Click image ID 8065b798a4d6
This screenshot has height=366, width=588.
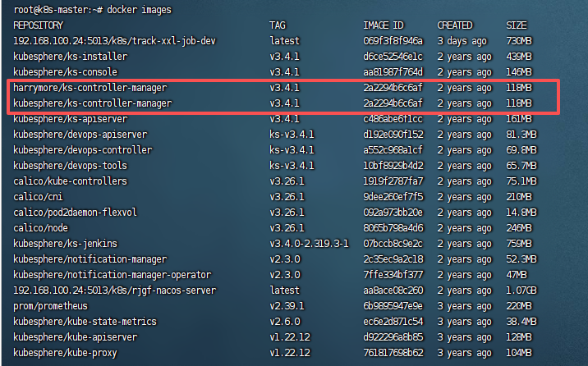coord(393,228)
